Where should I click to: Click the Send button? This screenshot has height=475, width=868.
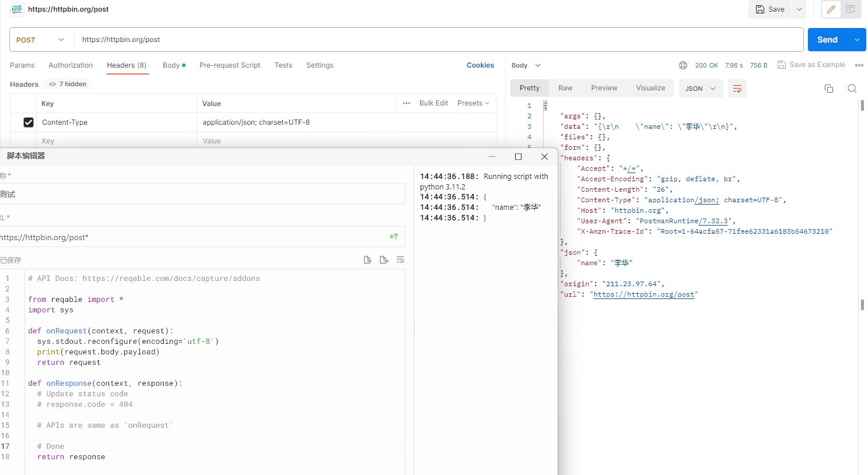pyautogui.click(x=827, y=40)
